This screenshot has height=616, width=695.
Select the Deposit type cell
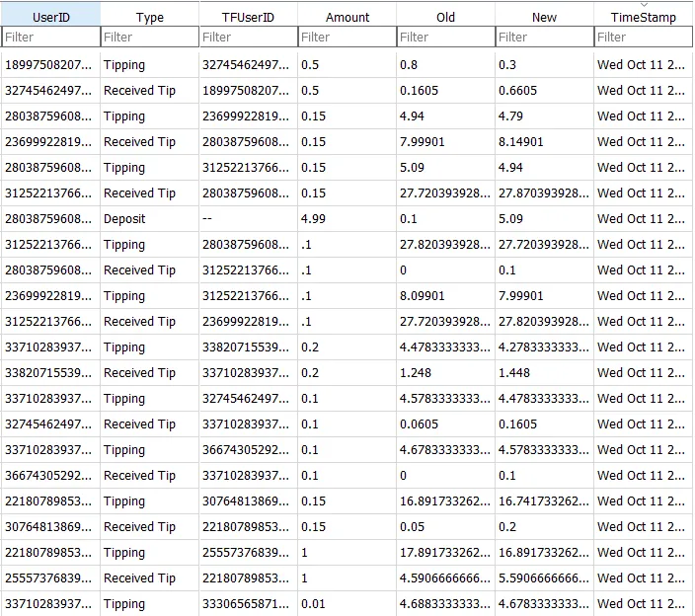[150, 218]
